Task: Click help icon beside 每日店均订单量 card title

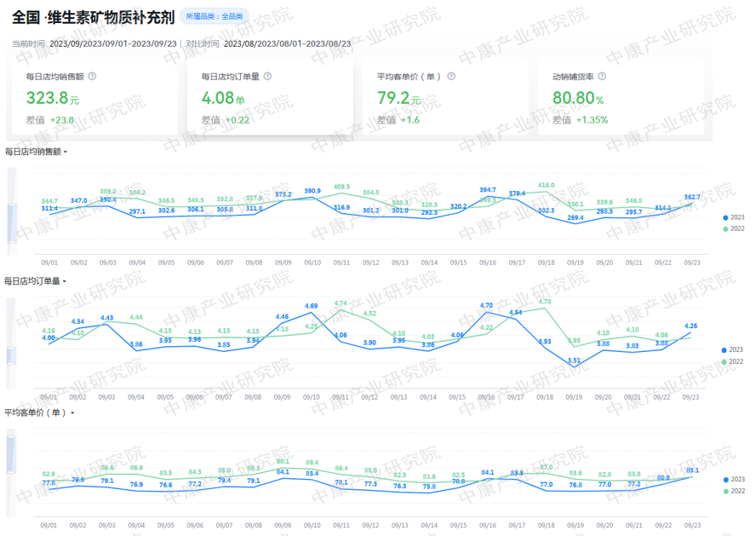Action: click(267, 76)
